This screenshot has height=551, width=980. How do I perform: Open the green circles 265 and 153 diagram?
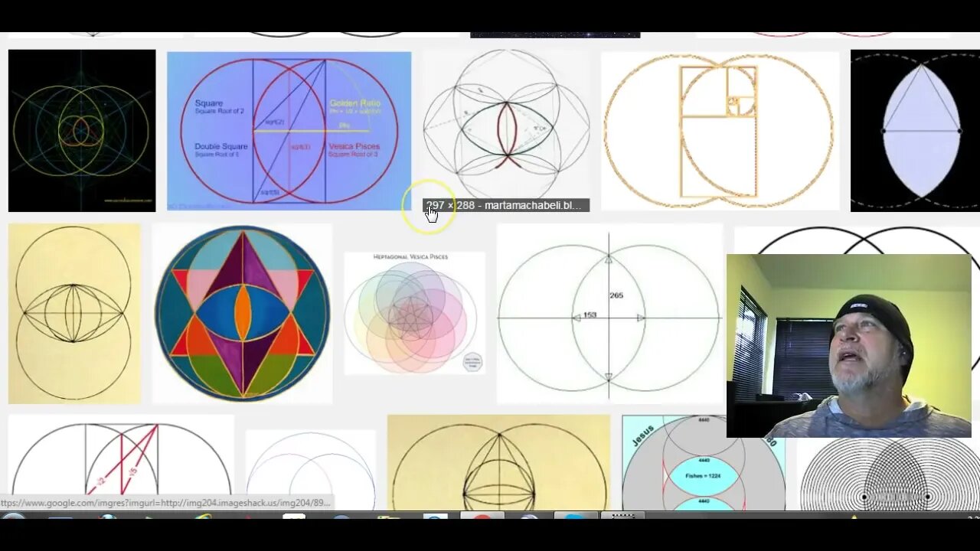[609, 313]
